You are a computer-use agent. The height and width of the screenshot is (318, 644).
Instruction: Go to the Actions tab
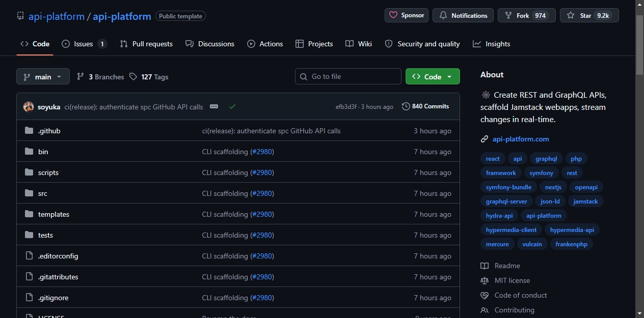(265, 44)
